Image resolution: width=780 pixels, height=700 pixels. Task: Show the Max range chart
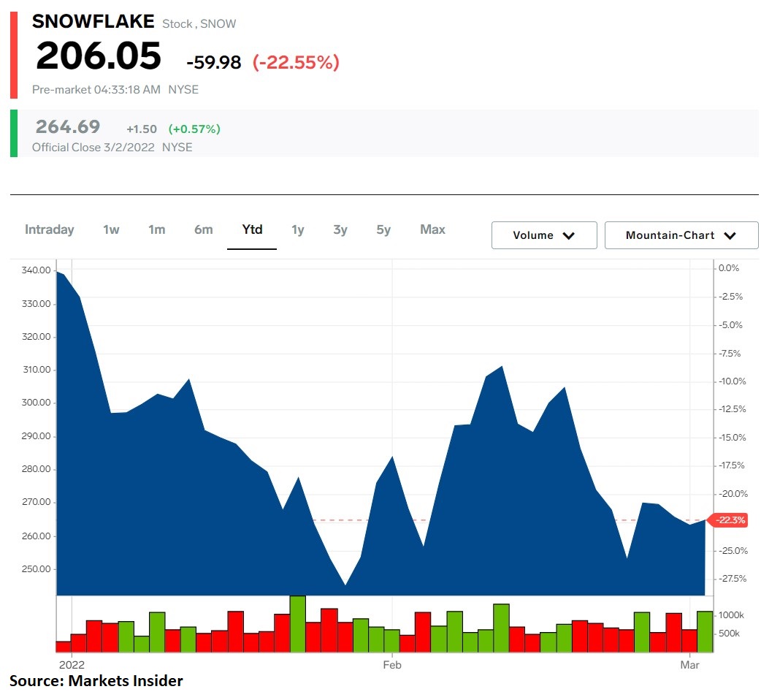point(433,230)
